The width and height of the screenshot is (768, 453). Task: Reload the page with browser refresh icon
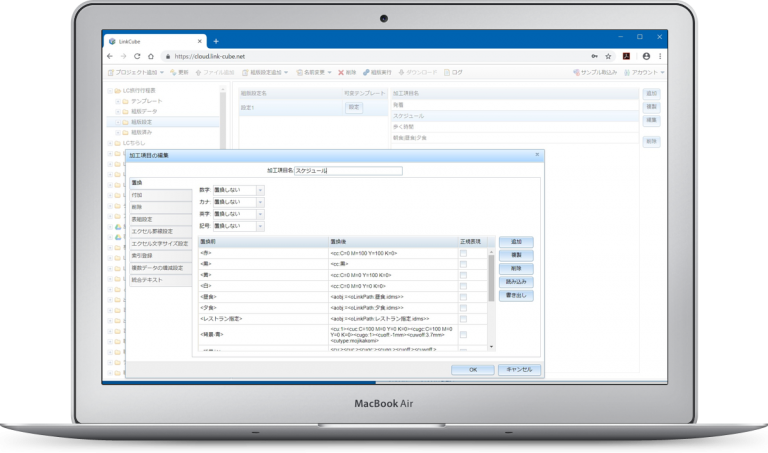click(139, 57)
